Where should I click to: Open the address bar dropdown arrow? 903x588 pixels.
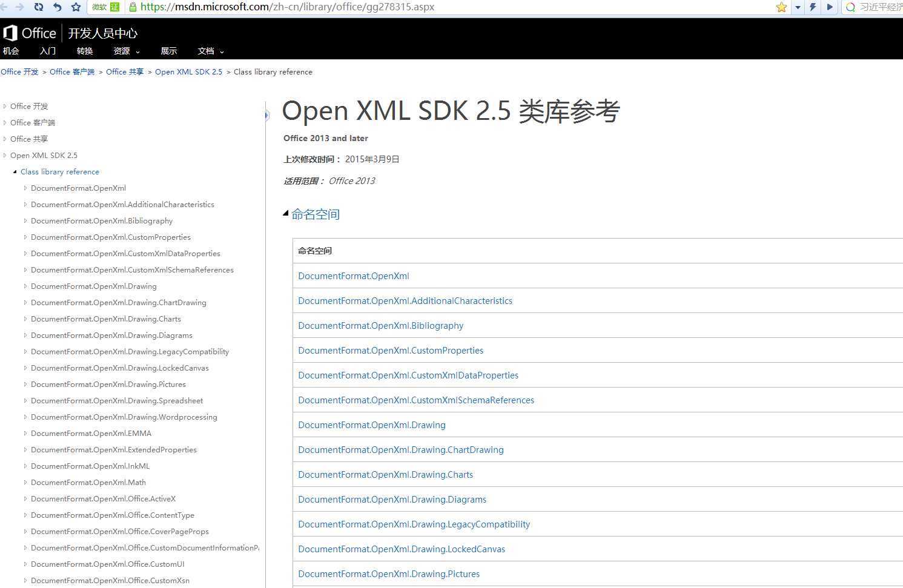(798, 7)
